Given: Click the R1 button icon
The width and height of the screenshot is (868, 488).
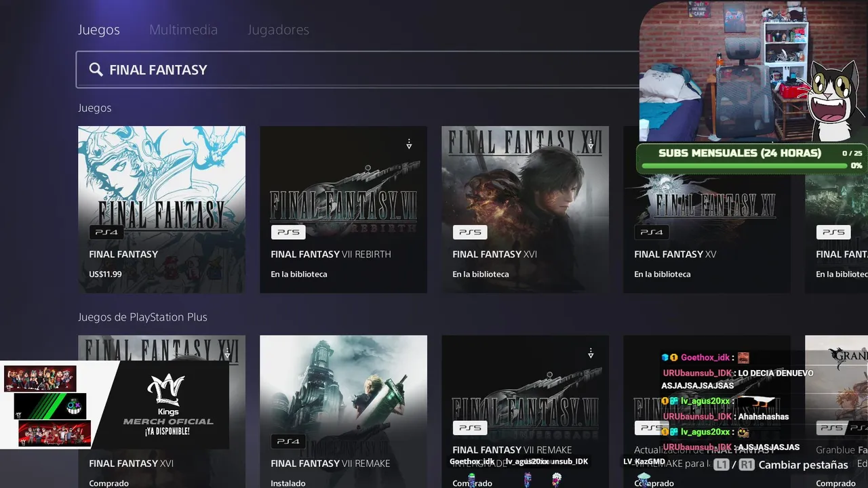Looking at the screenshot, I should (747, 465).
